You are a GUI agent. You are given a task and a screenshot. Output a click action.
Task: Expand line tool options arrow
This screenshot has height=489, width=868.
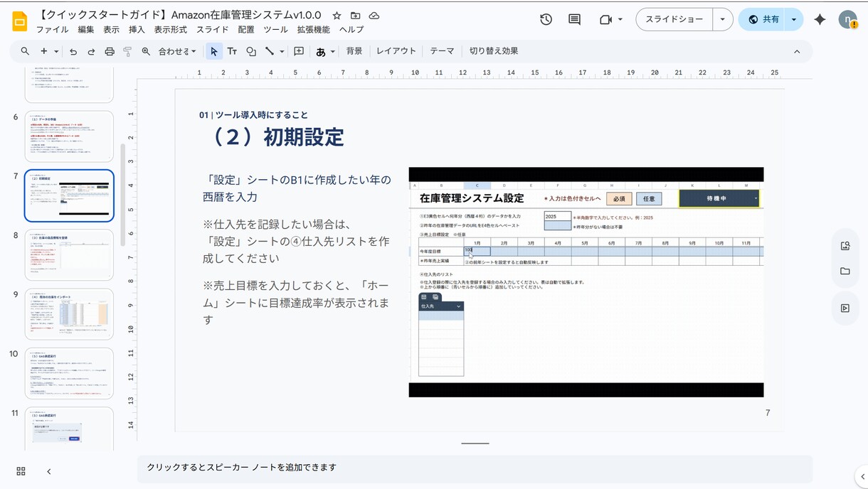coord(282,51)
